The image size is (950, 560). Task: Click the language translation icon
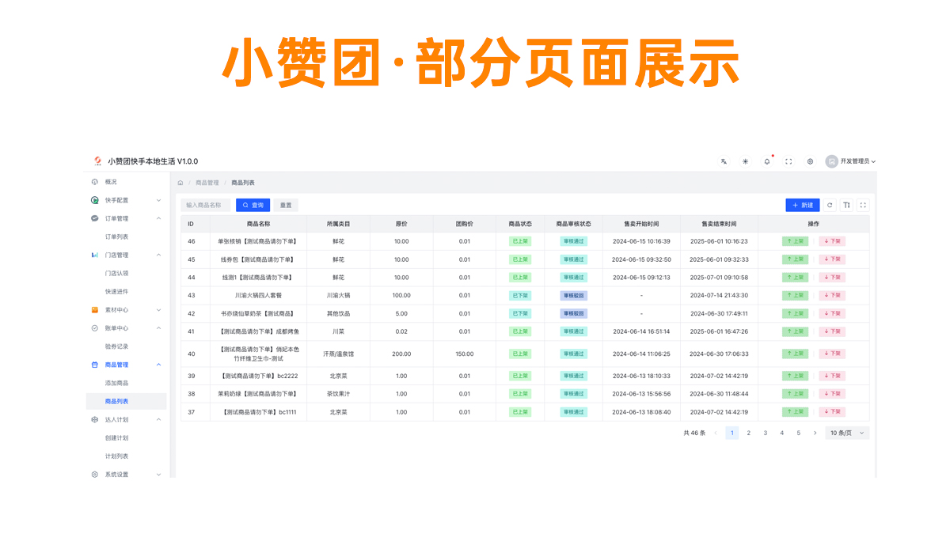pyautogui.click(x=724, y=161)
